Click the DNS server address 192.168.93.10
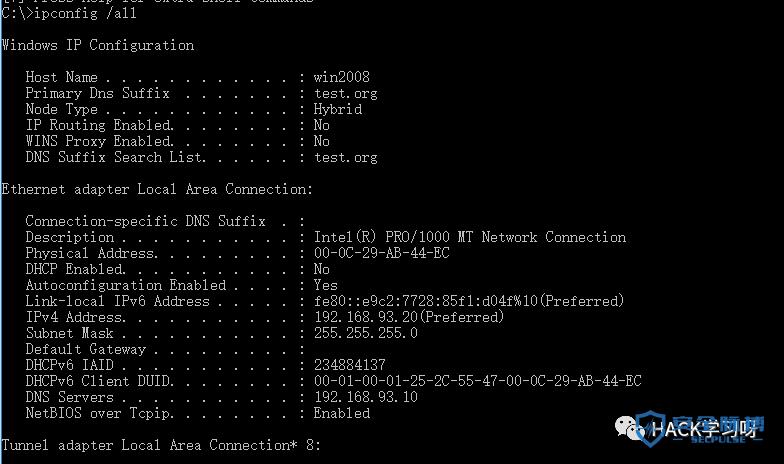Image resolution: width=784 pixels, height=464 pixels. (366, 397)
